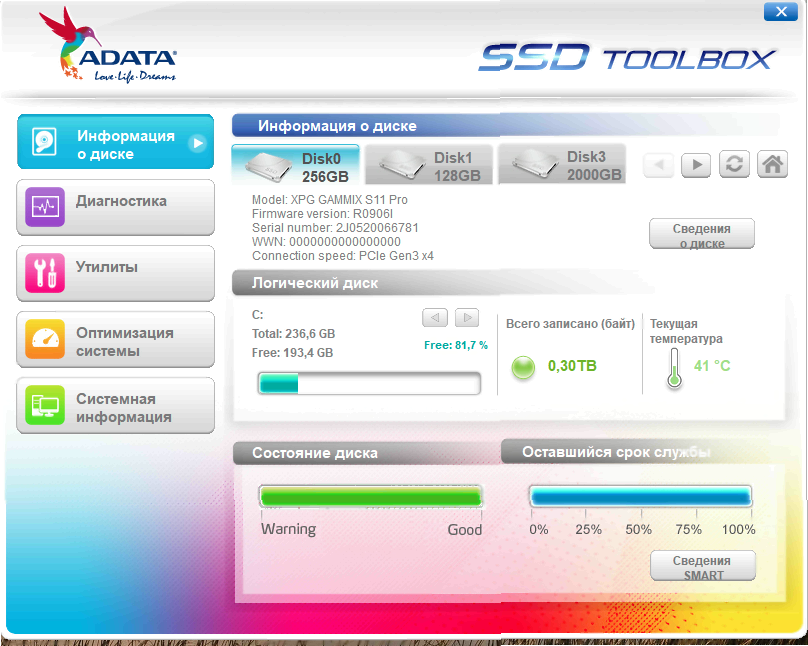Open the Утилиты section
808x646 pixels.
pyautogui.click(x=115, y=273)
